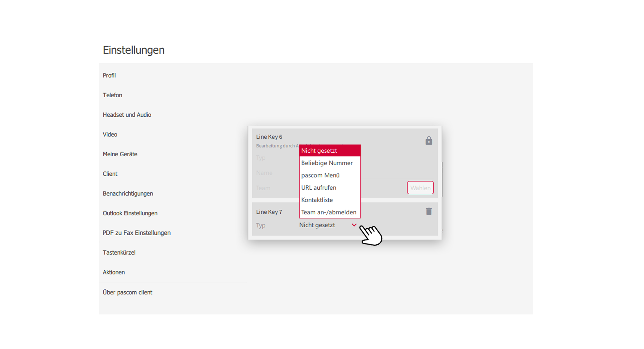Choose 'Nicht gesetzt' in the type dropdown list
This screenshot has width=644, height=349.
click(330, 151)
